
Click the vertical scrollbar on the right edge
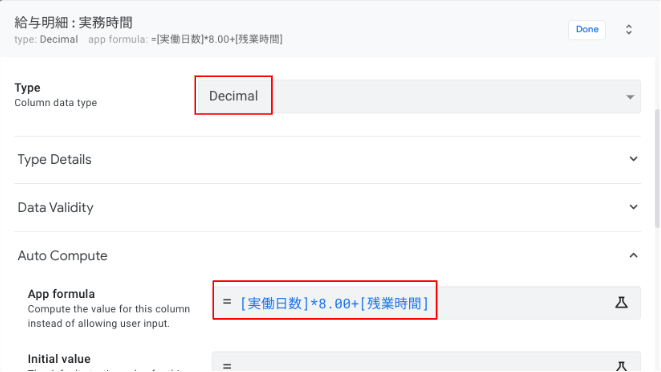pos(657,169)
